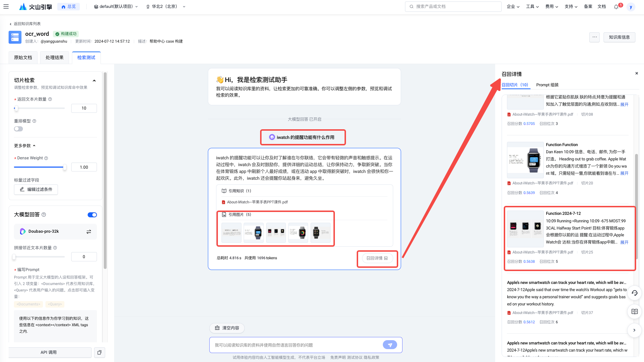644x362 pixels.
Task: Click the copy icon beside API 调用
Action: pyautogui.click(x=99, y=352)
